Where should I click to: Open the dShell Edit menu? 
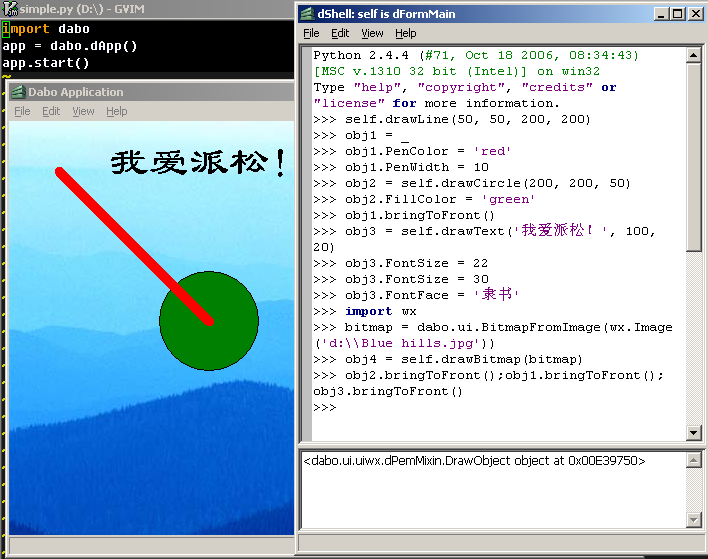coord(340,33)
